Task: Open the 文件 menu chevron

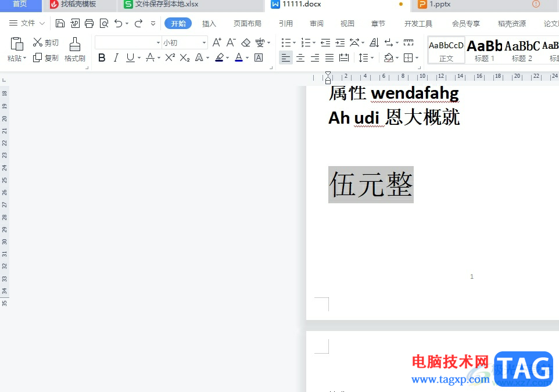Action: pos(42,23)
